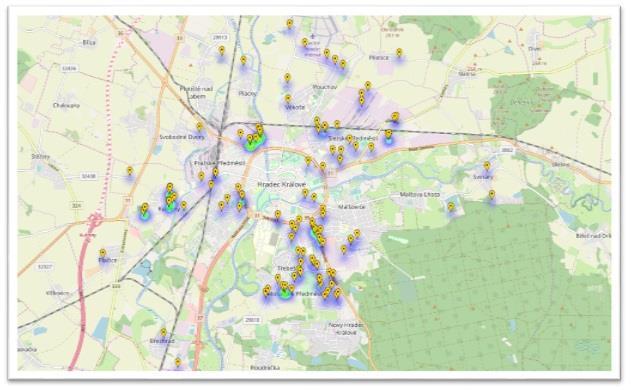Select the yellow marker at Březhrad

[163, 333]
